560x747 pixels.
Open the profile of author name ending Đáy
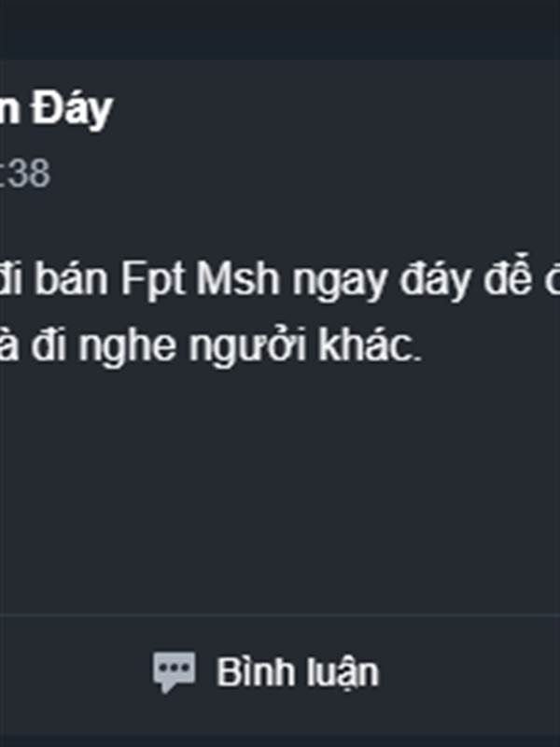click(56, 109)
